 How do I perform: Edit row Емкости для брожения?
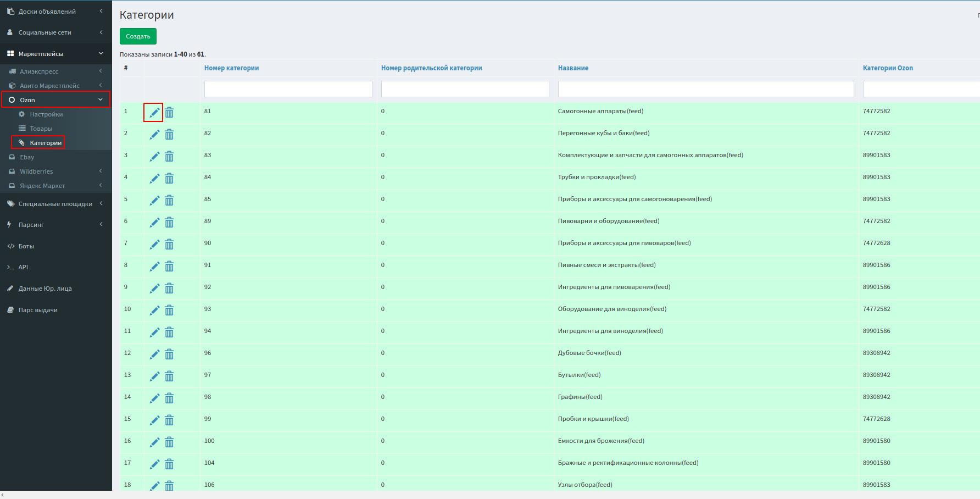(x=154, y=442)
